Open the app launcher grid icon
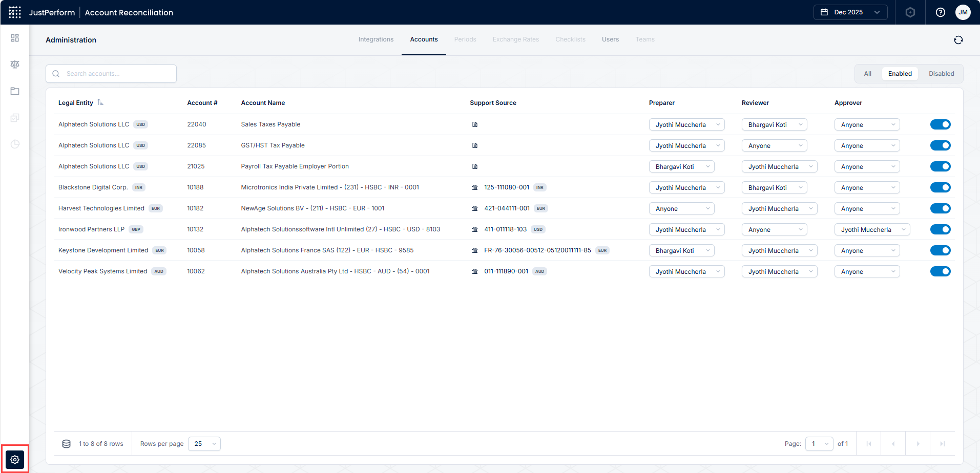The height and width of the screenshot is (473, 980). pos(15,12)
